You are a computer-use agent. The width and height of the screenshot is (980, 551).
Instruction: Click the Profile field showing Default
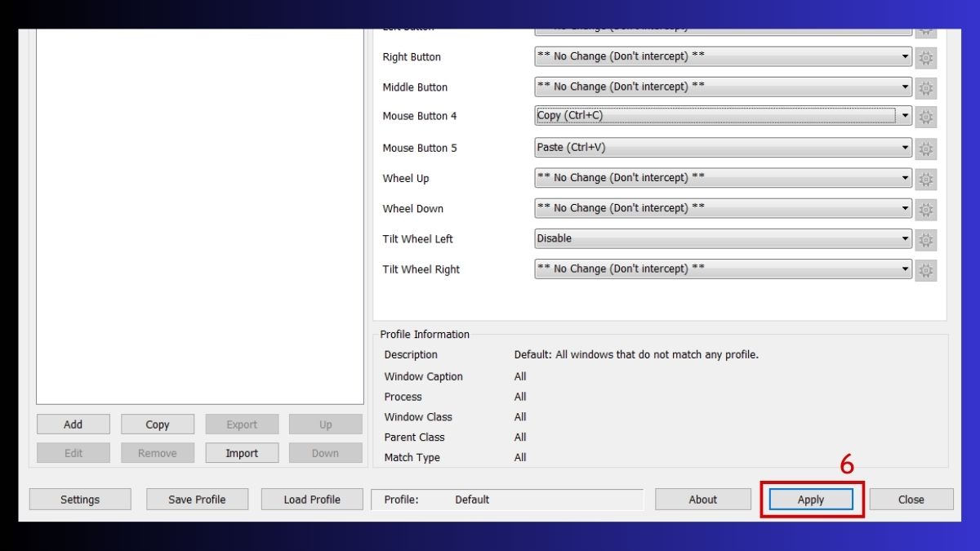507,500
